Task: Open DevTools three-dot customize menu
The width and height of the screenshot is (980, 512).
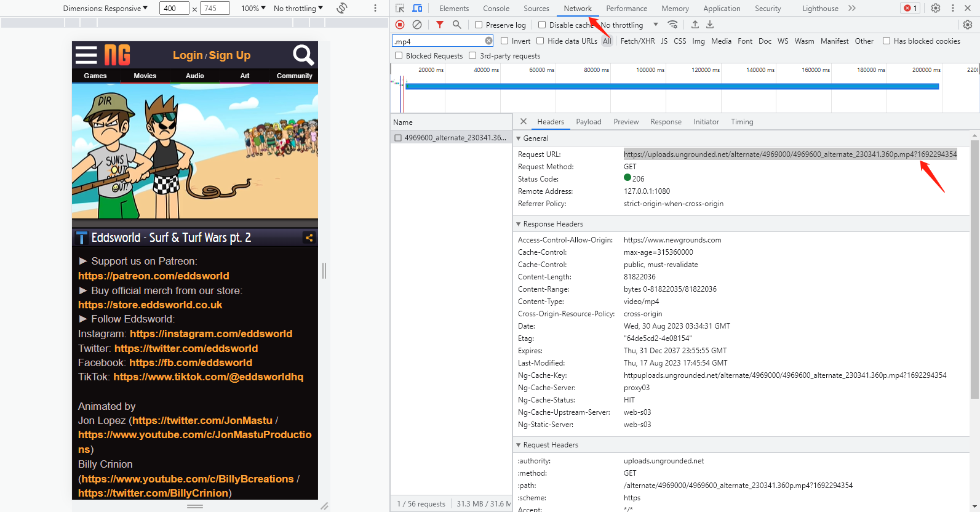Action: pyautogui.click(x=953, y=8)
